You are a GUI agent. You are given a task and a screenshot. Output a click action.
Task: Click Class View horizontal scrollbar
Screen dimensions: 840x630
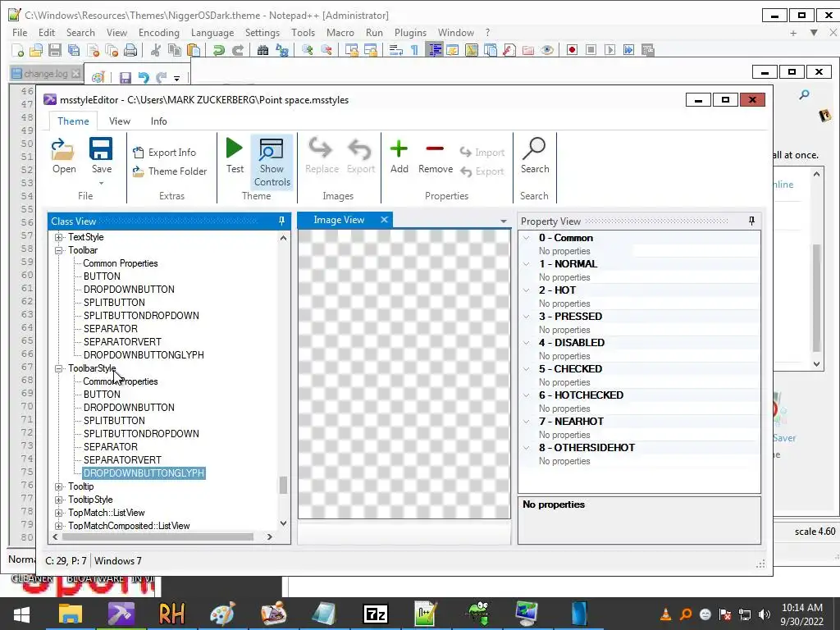coord(157,536)
